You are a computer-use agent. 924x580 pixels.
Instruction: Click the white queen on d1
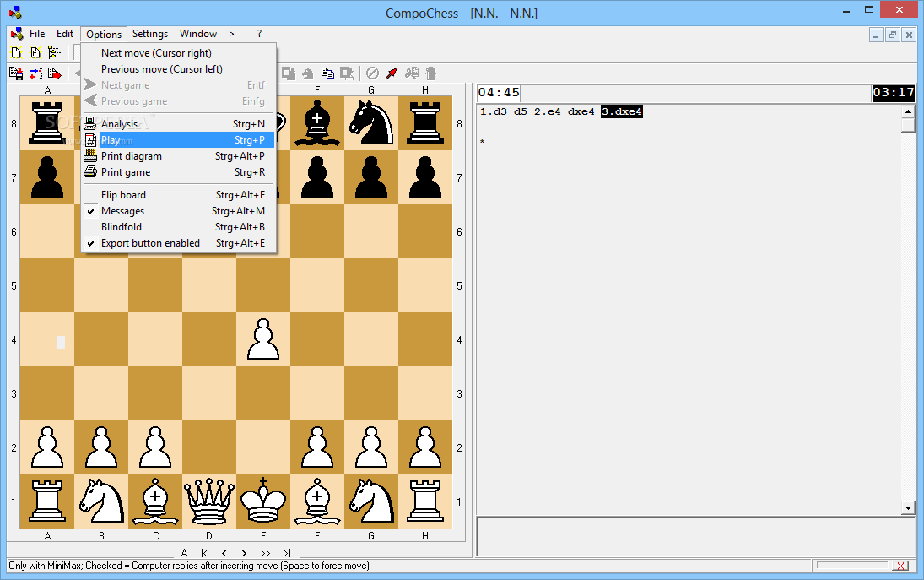pyautogui.click(x=209, y=501)
